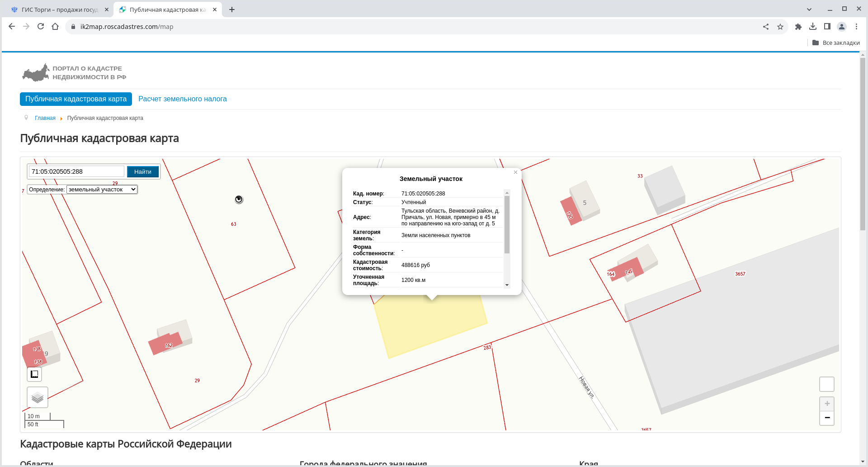
Task: Open the Определение dropdown
Action: [x=102, y=190]
